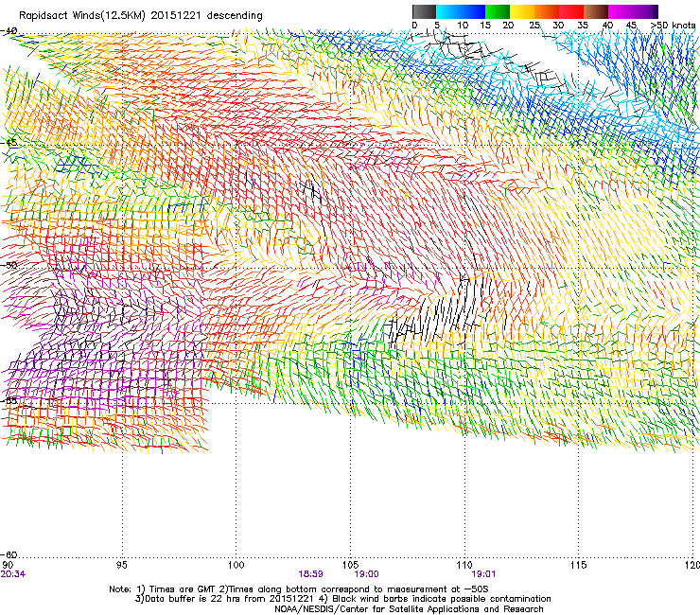Image resolution: width=700 pixels, height=615 pixels.
Task: Click the 'NOAA/NESDIS/Center for Satellite Applications and Research' credit
Action: click(x=409, y=609)
